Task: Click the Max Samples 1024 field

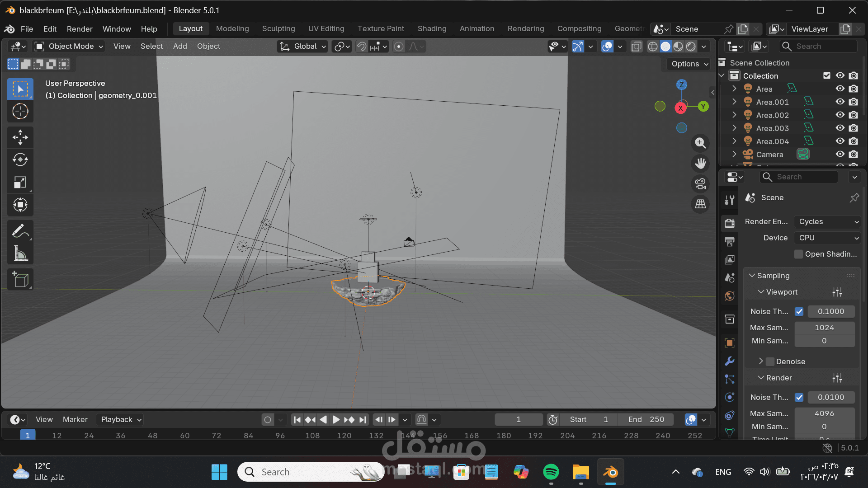Action: click(x=824, y=328)
